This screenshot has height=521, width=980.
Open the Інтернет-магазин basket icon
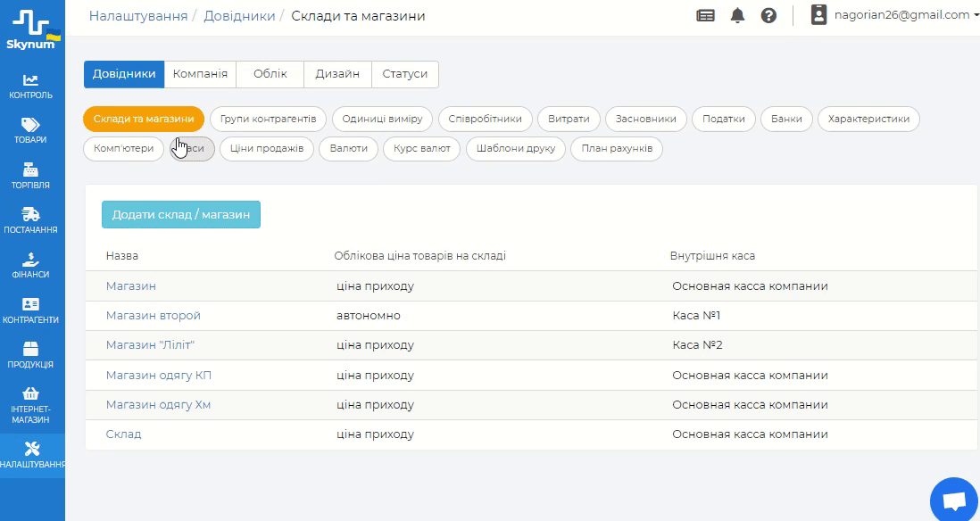pos(31,393)
